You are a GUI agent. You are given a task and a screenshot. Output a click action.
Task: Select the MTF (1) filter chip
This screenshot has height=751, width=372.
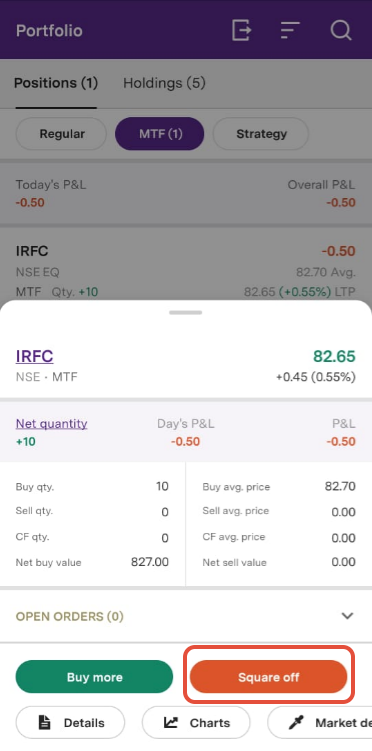[x=160, y=134]
